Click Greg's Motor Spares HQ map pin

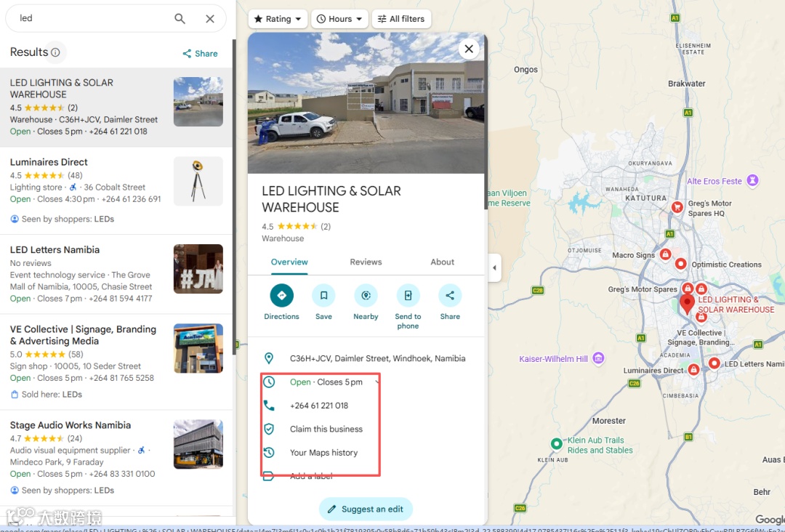(x=677, y=207)
